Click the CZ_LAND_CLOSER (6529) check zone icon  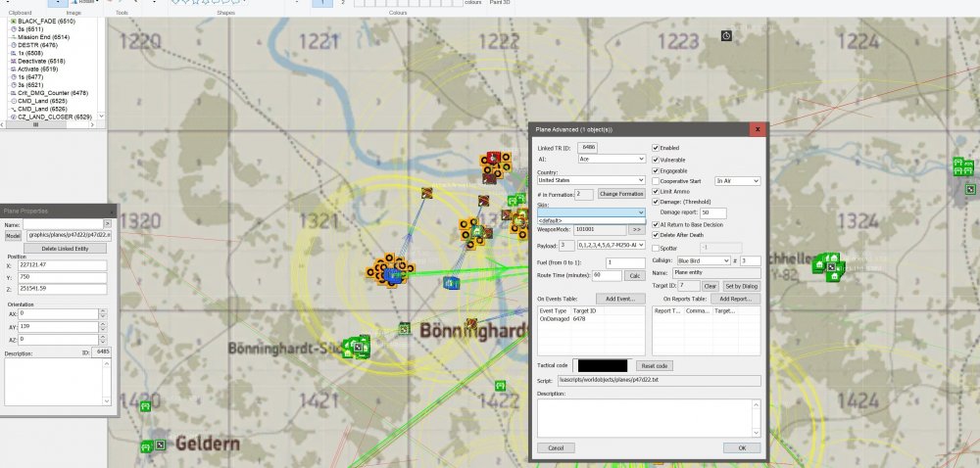[13, 117]
